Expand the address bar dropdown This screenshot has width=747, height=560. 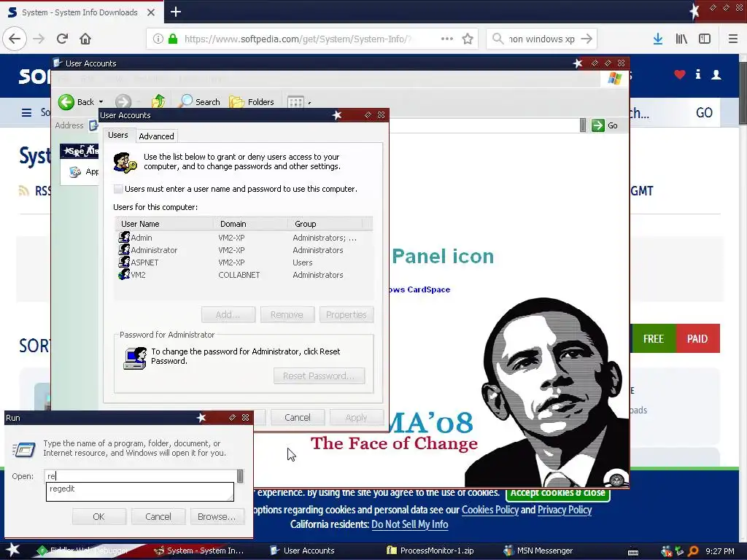pos(583,125)
